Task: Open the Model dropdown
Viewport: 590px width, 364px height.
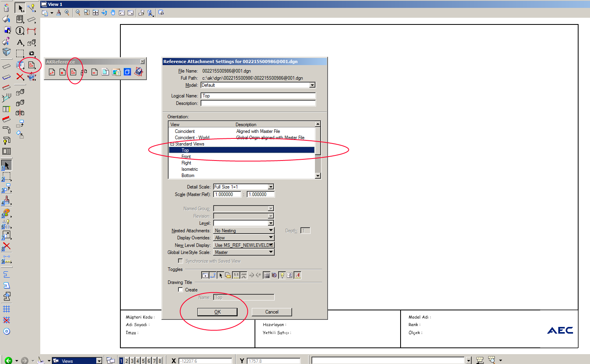Action: click(x=312, y=85)
